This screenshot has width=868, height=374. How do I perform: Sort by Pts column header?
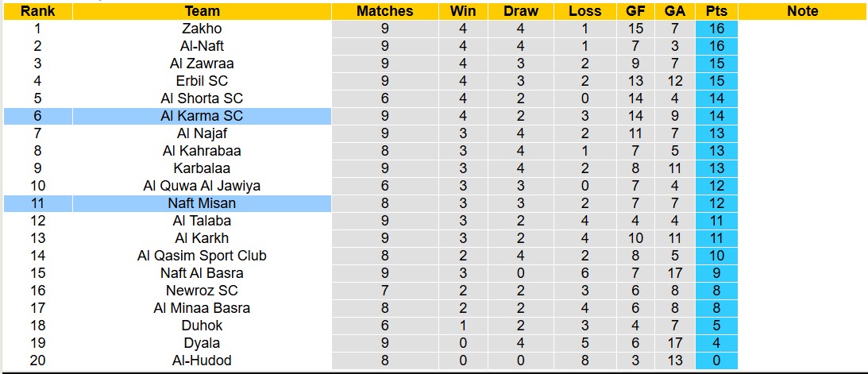[716, 11]
